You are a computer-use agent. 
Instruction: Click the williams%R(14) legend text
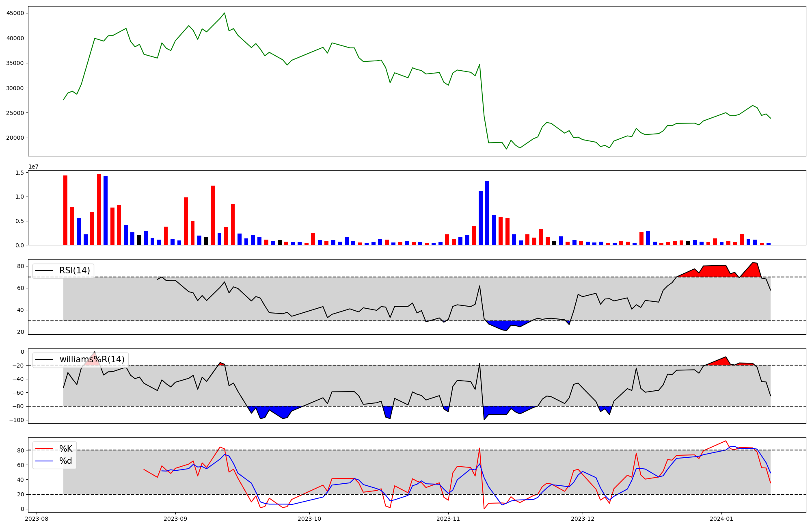[92, 359]
